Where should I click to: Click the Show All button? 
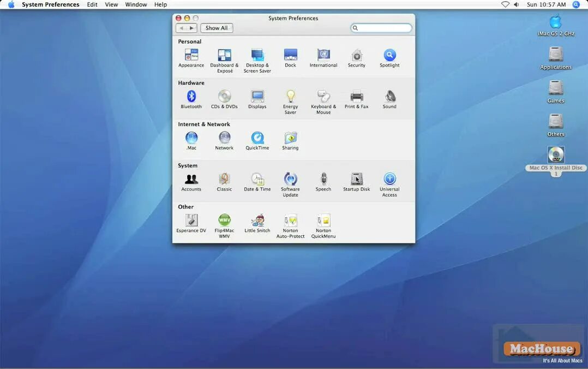point(217,28)
